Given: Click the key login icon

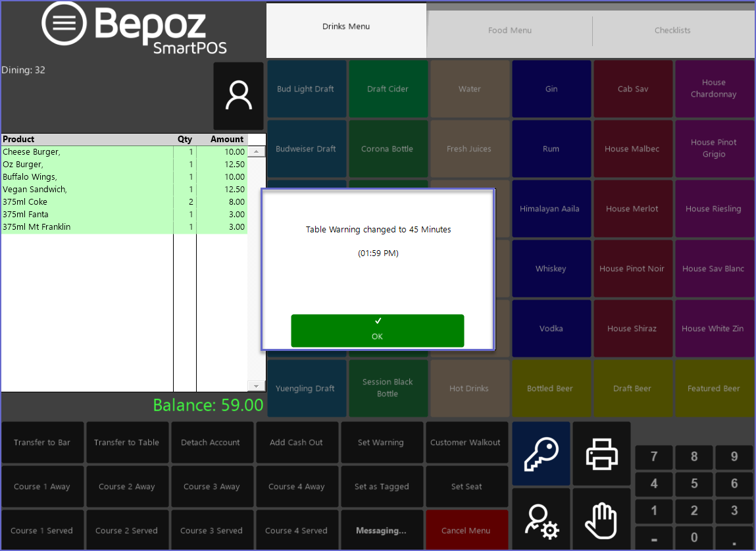Looking at the screenshot, I should (x=541, y=454).
